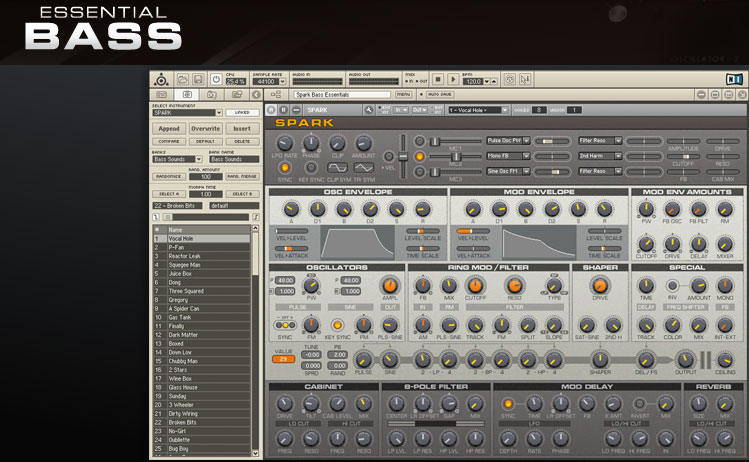This screenshot has height=462, width=749.
Task: Start playback with the play button
Action: point(453,79)
